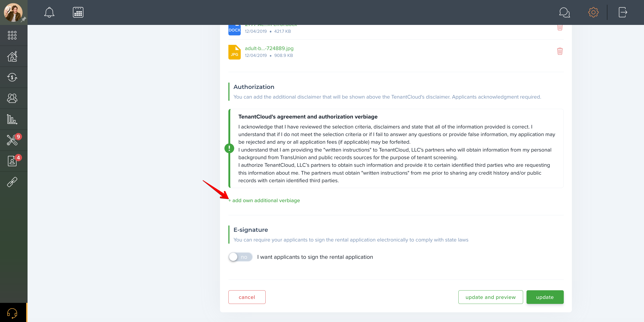Open the dashboard grid icon in sidebar

click(12, 35)
